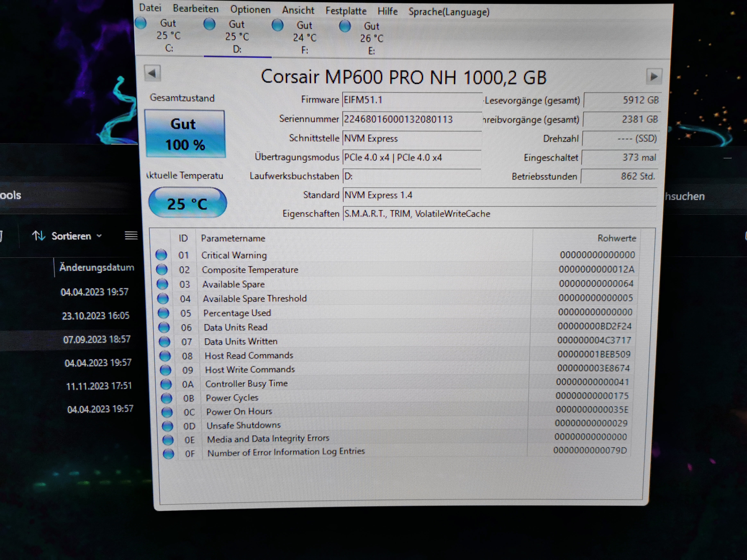Image resolution: width=747 pixels, height=560 pixels.
Task: Select the E: drive status icon
Action: click(345, 26)
